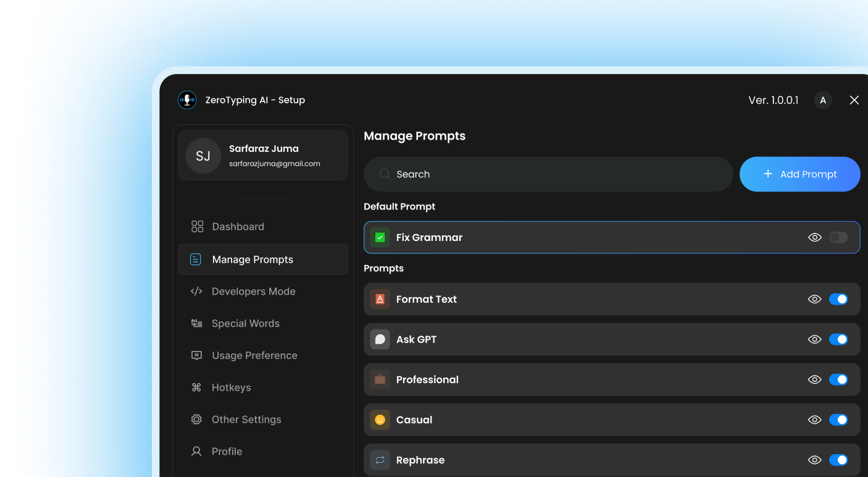Enable the Fix Grammar toggle
This screenshot has height=477, width=868.
click(838, 237)
